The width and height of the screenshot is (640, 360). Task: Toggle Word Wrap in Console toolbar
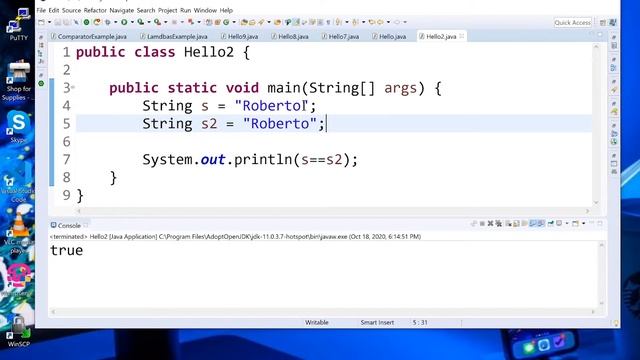pos(524,224)
